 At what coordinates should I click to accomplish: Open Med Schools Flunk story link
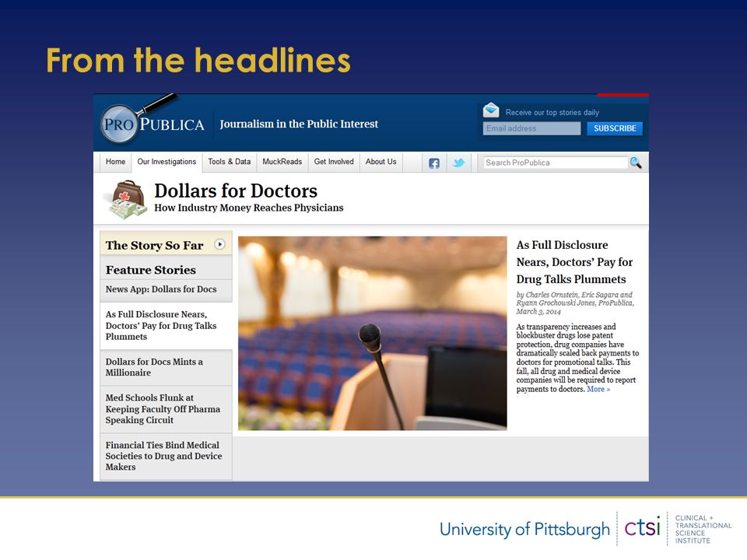[x=163, y=409]
